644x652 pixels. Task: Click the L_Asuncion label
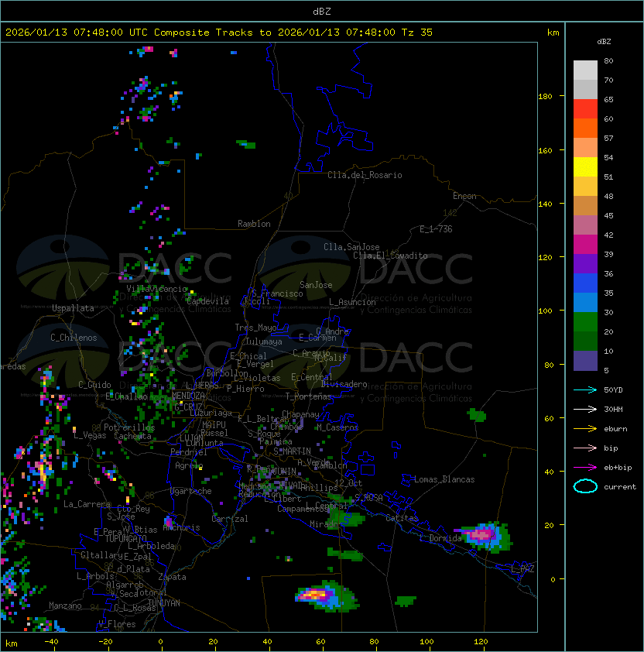tap(352, 302)
